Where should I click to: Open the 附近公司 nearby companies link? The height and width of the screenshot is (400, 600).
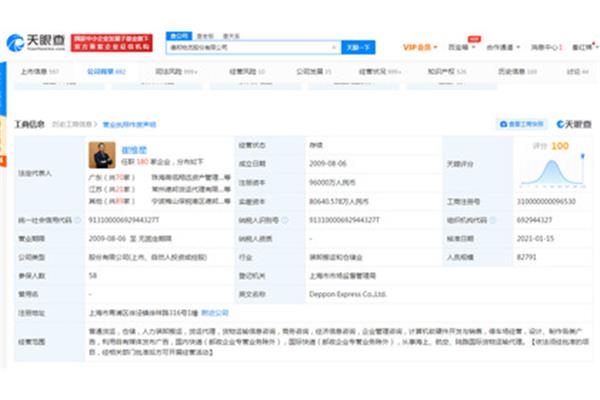215,313
